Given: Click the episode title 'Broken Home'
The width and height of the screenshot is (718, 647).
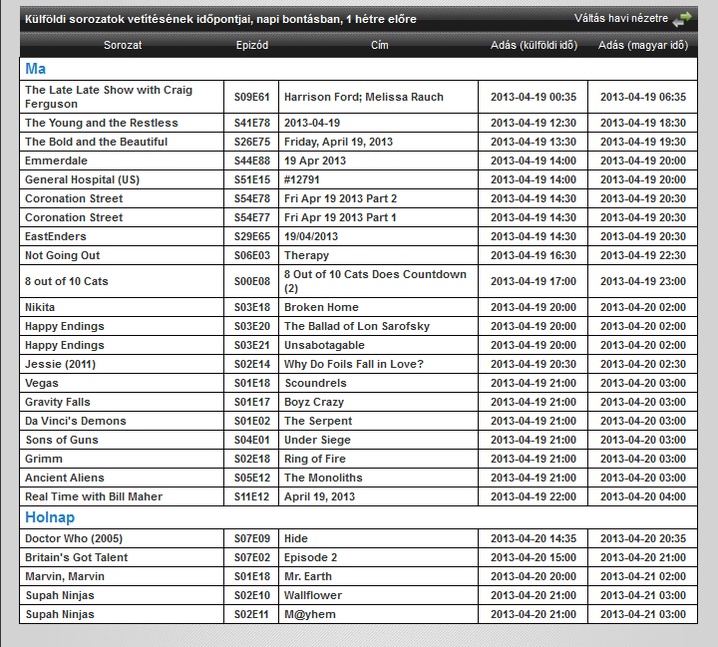Looking at the screenshot, I should [x=321, y=307].
